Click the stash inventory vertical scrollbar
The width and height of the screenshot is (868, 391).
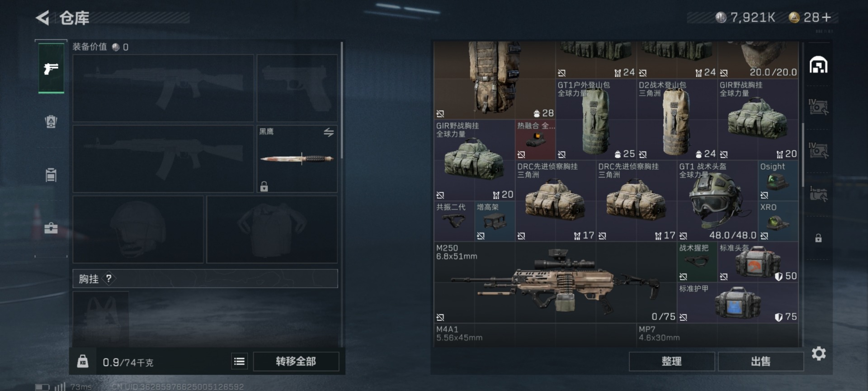coord(803,154)
